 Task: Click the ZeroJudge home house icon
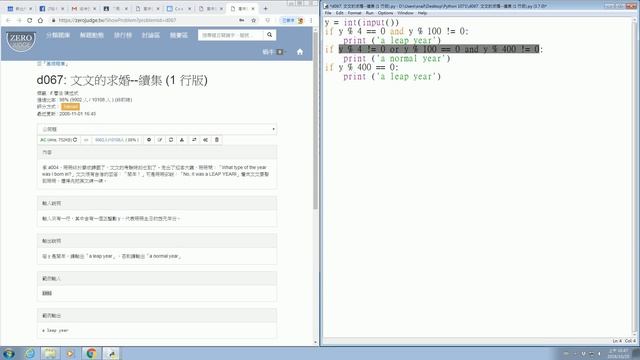(x=300, y=52)
